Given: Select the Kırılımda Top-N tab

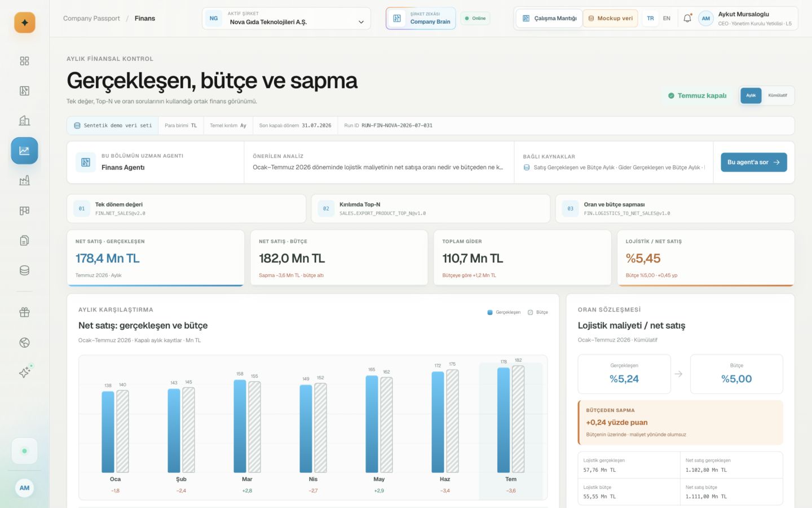Looking at the screenshot, I should (430, 209).
